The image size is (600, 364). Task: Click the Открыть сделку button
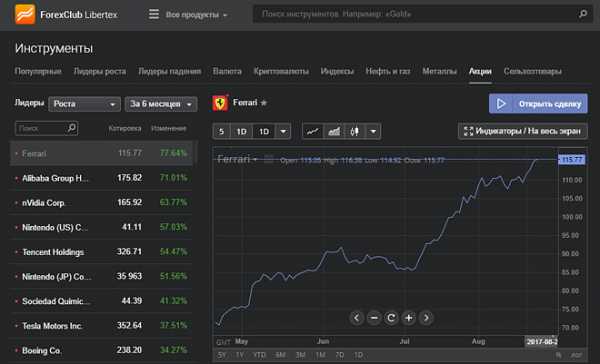point(538,104)
